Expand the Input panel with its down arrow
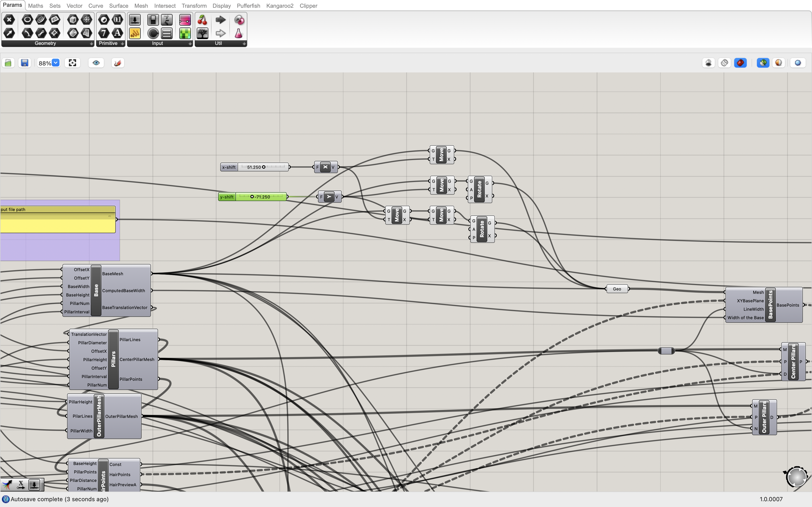 (x=190, y=44)
